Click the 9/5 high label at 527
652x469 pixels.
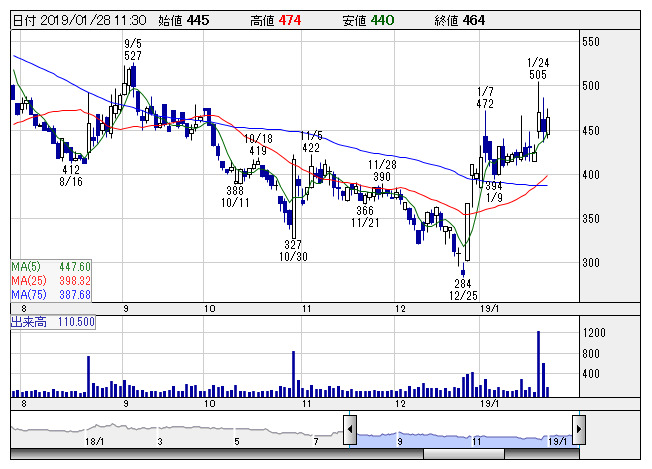[x=133, y=50]
